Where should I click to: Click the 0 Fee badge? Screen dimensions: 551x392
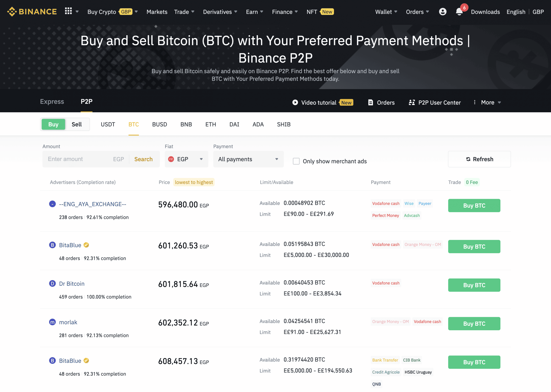tap(472, 182)
